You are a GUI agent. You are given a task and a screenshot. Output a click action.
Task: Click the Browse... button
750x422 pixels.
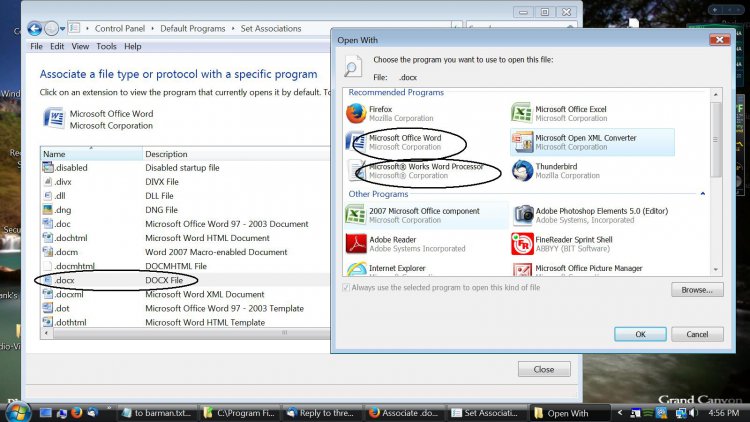(x=697, y=289)
